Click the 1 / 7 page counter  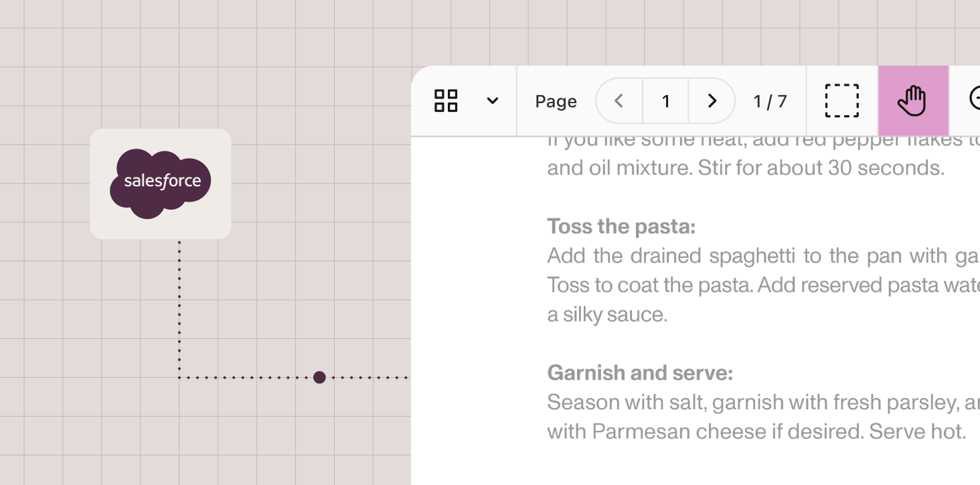(770, 101)
